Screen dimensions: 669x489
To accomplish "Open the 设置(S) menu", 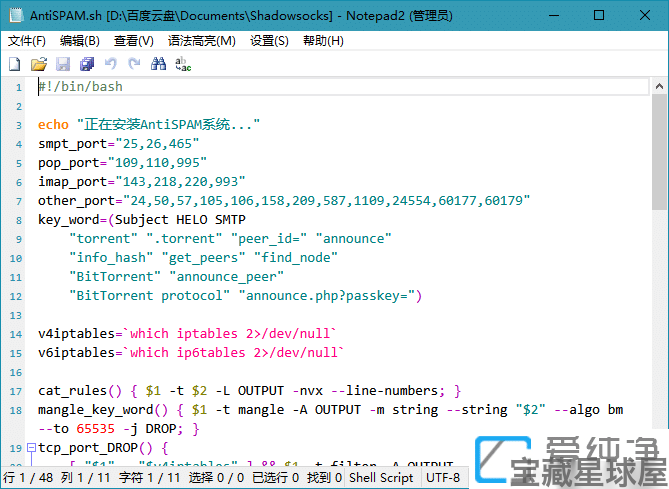I will 269,41.
